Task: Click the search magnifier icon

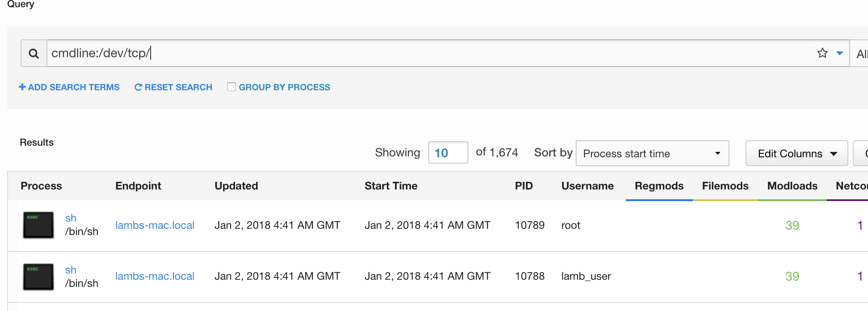Action: click(34, 54)
